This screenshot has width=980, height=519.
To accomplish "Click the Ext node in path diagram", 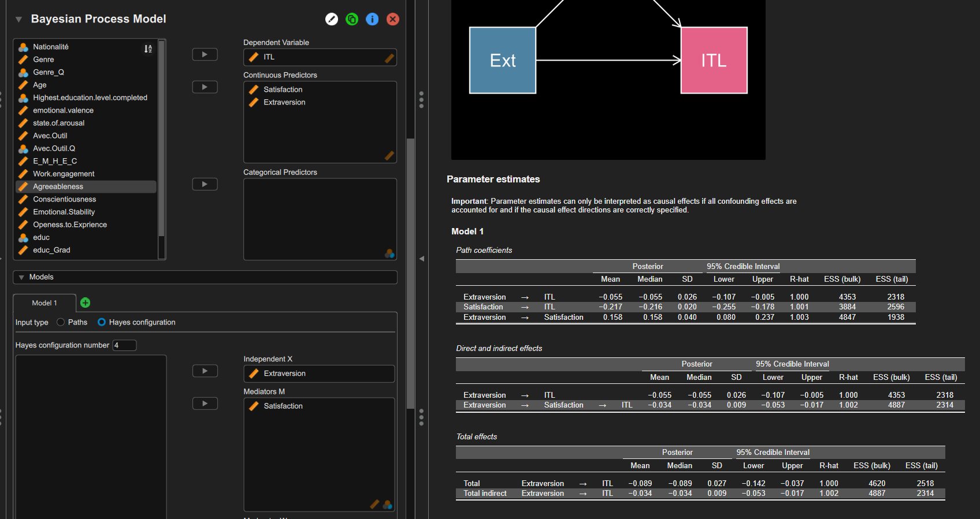I will coord(503,60).
